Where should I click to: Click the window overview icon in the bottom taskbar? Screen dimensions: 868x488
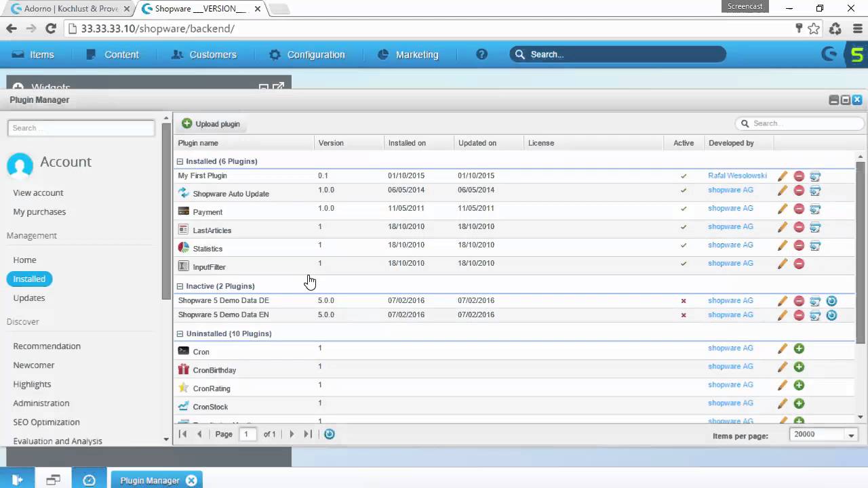53,480
